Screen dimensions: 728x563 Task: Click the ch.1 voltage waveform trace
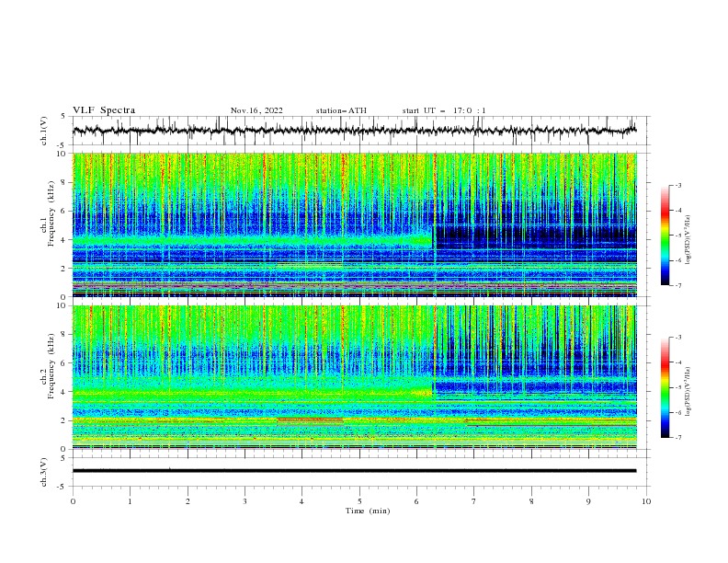pyautogui.click(x=354, y=131)
